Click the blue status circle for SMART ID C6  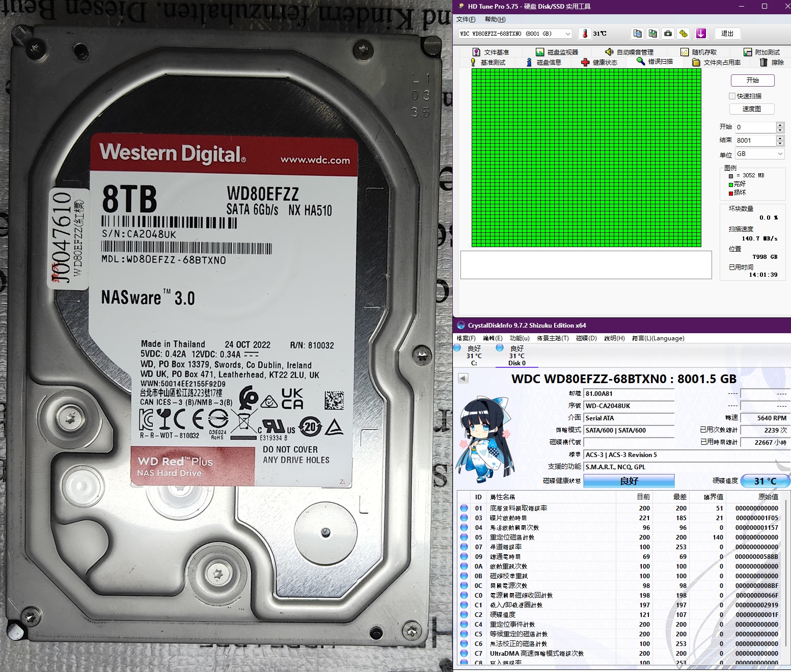click(464, 643)
